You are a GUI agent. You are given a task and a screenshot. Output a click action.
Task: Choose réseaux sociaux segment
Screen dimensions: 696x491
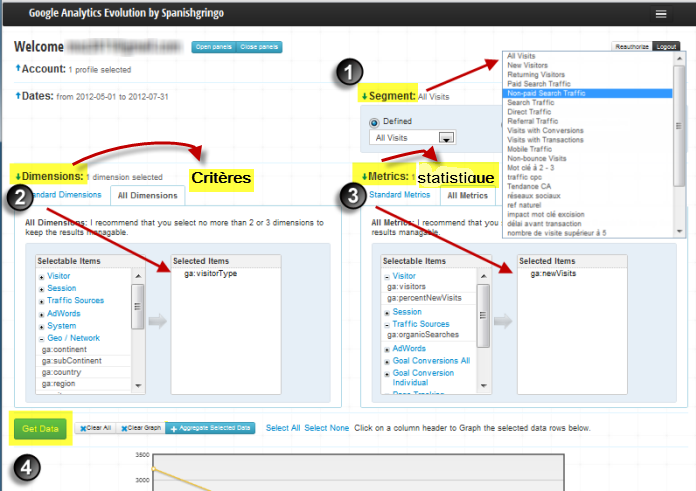point(534,196)
